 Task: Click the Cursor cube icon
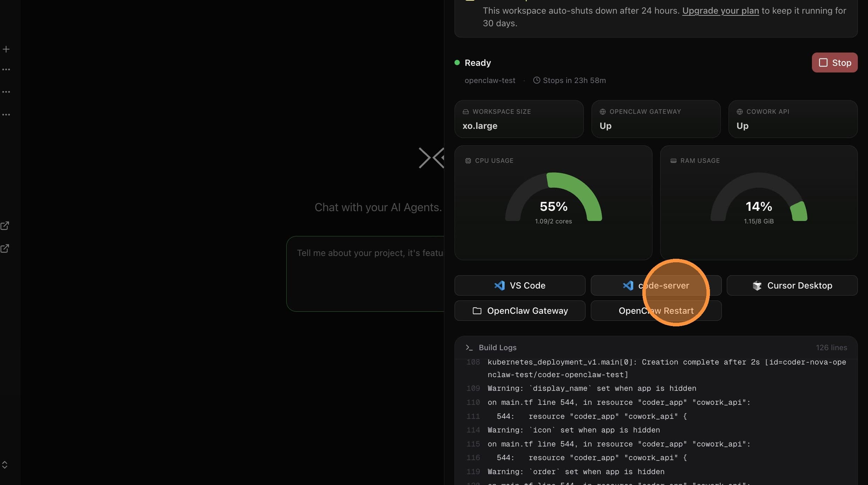pos(757,285)
